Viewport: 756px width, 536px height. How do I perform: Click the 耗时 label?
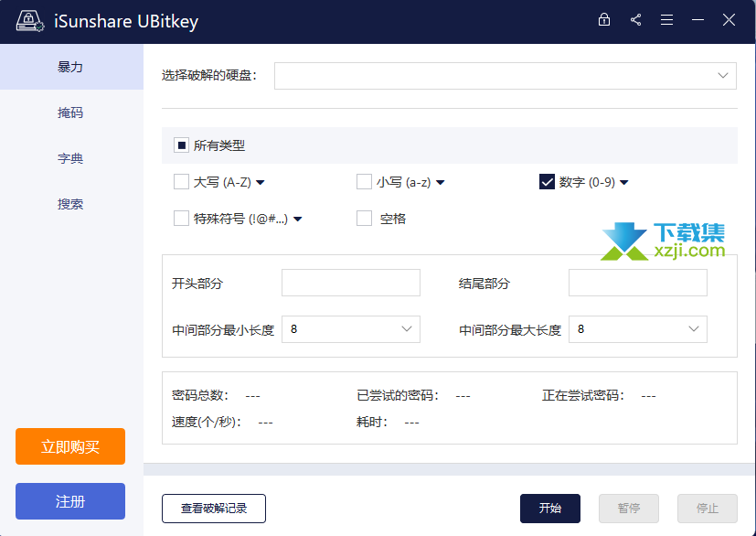[x=372, y=423]
